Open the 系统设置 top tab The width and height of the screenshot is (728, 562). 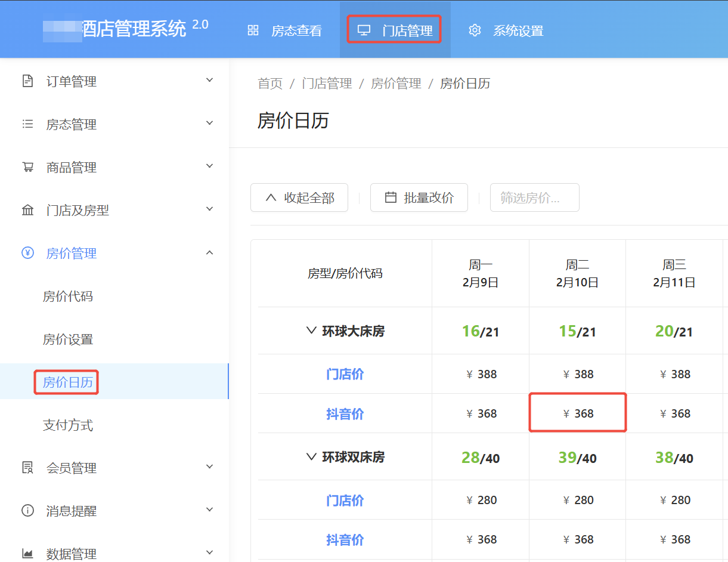tap(506, 30)
